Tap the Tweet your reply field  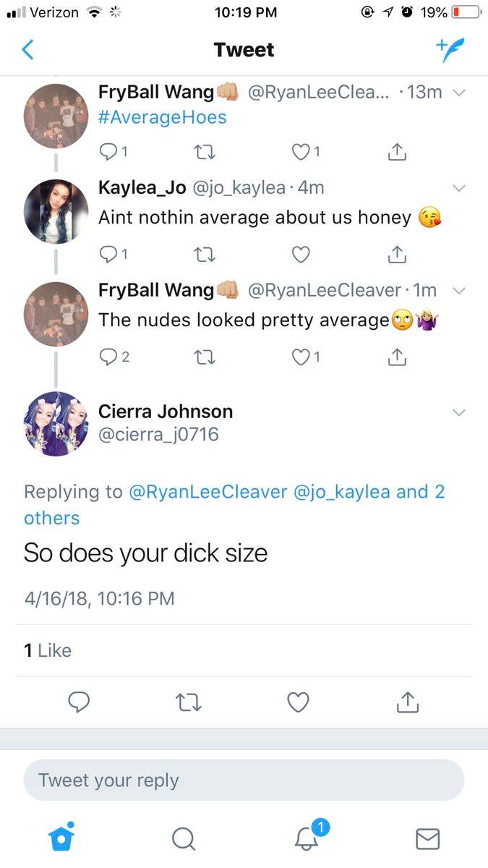tap(244, 780)
